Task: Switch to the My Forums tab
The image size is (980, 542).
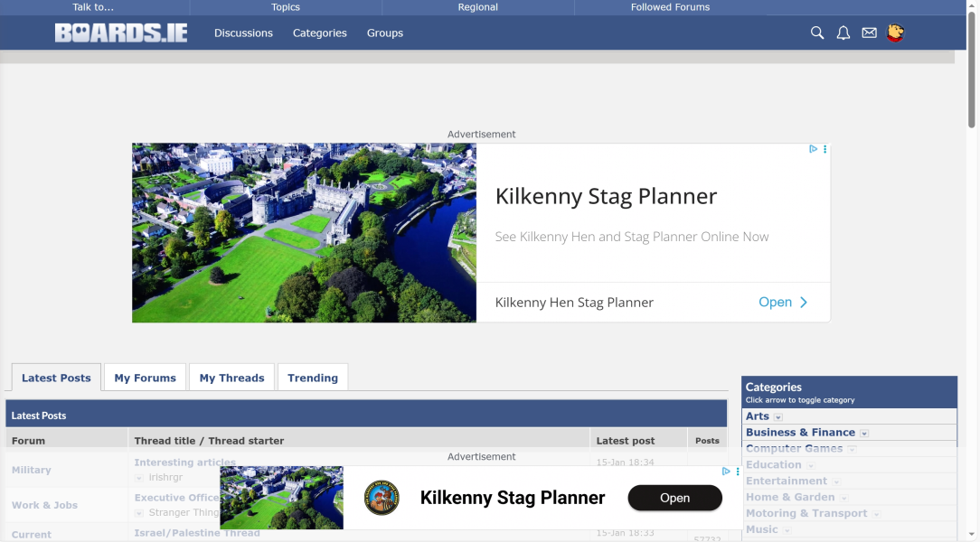Action: coord(145,378)
